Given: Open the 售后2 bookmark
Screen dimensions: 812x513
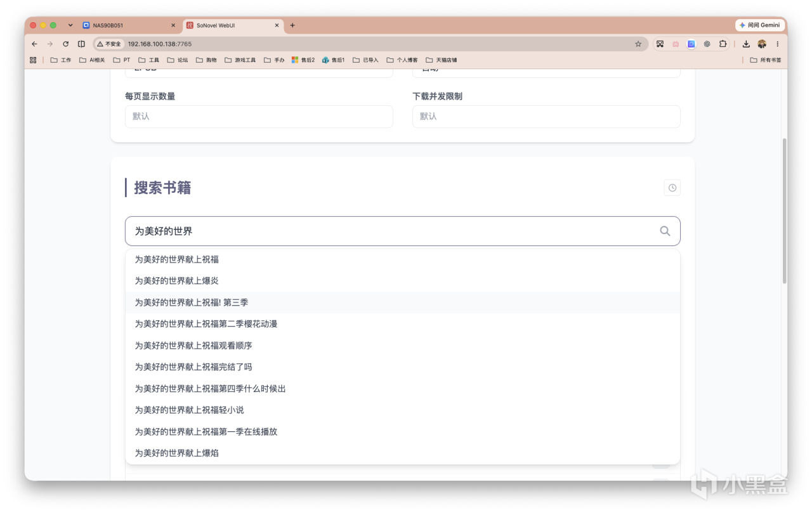Looking at the screenshot, I should click(x=303, y=60).
